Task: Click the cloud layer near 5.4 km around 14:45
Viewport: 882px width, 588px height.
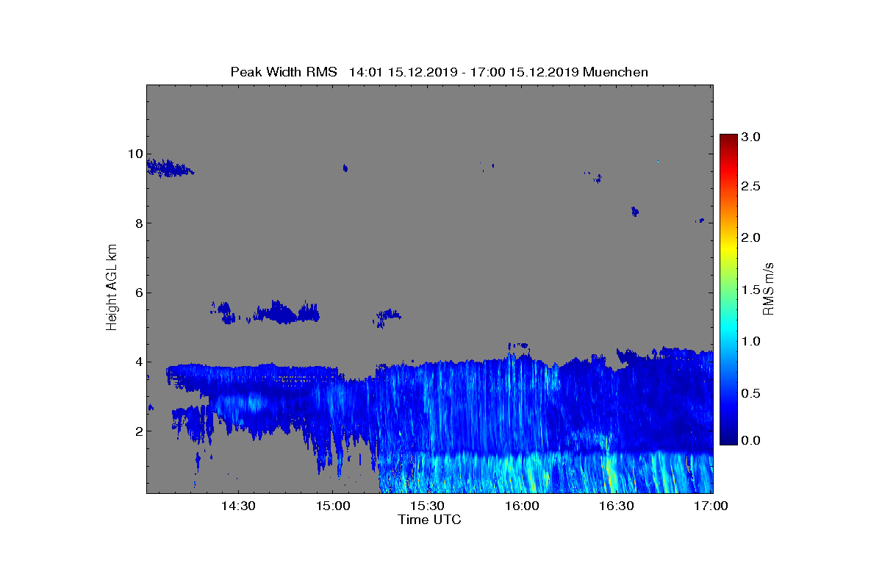Action: click(287, 313)
